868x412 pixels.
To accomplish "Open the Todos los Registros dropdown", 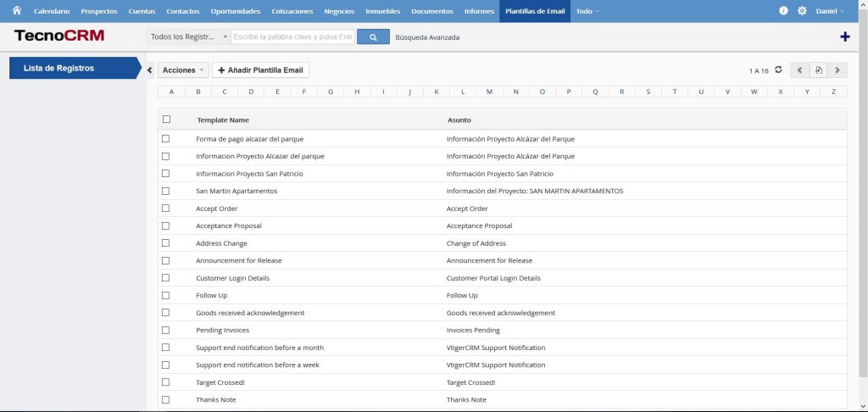I will [188, 36].
